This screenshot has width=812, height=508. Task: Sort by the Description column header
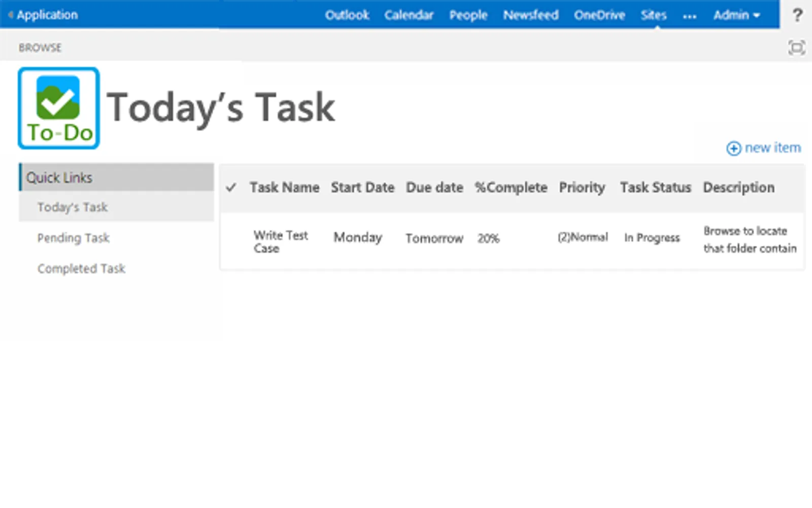(739, 187)
